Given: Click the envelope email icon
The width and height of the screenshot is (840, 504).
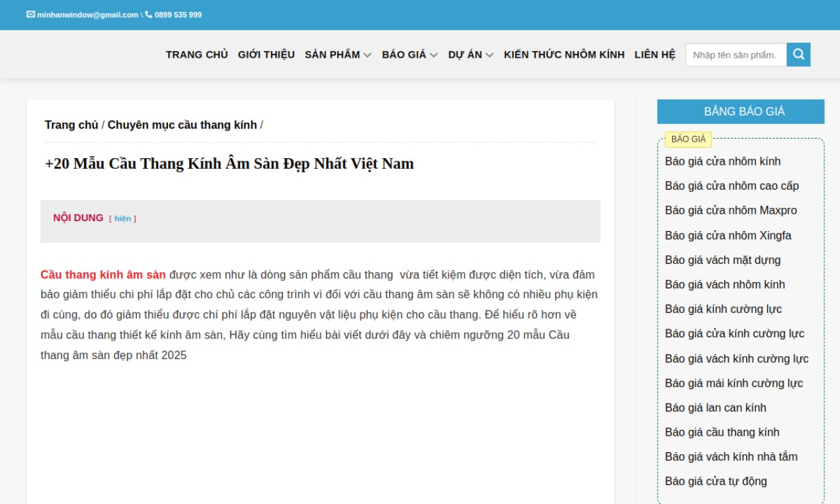Looking at the screenshot, I should [x=31, y=14].
